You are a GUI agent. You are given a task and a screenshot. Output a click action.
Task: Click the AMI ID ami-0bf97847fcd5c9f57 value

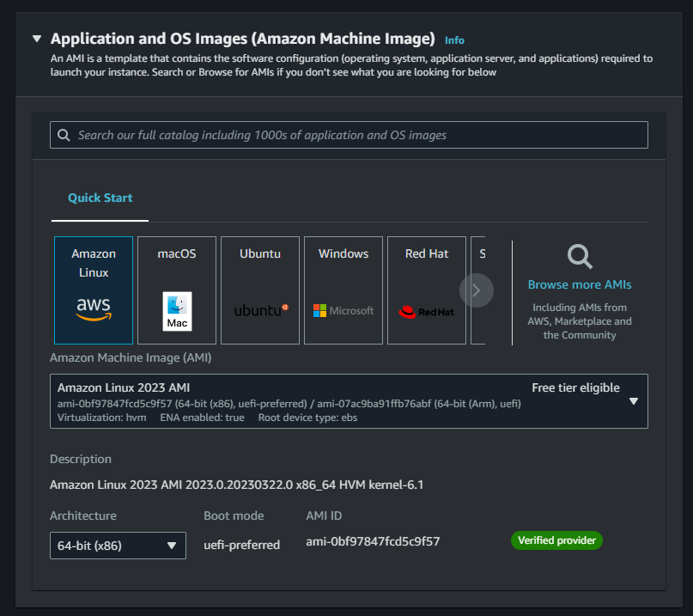point(373,541)
